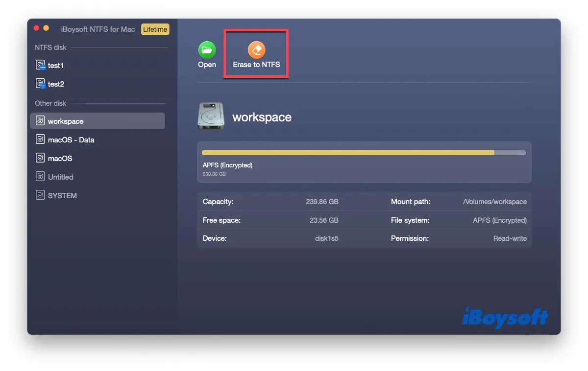Click the iBoysoft logo at bottom right

tap(505, 318)
